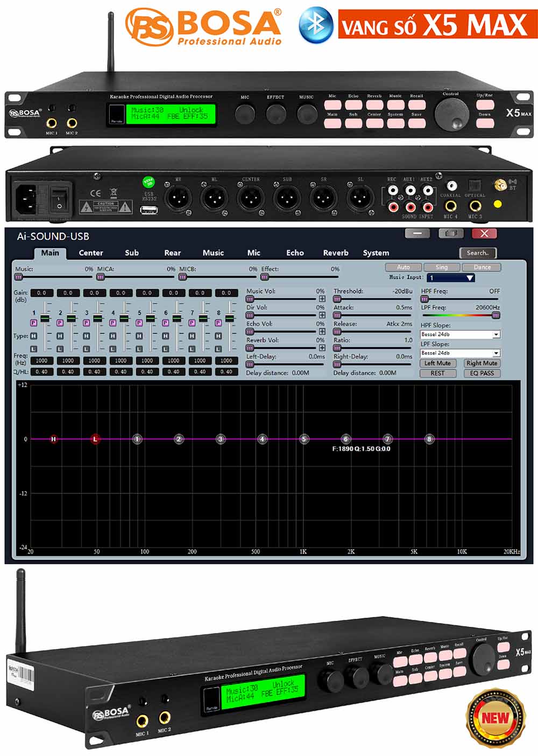Screen dimensions: 538x756
Task: Set band 6 type to L
Action: 165,349
